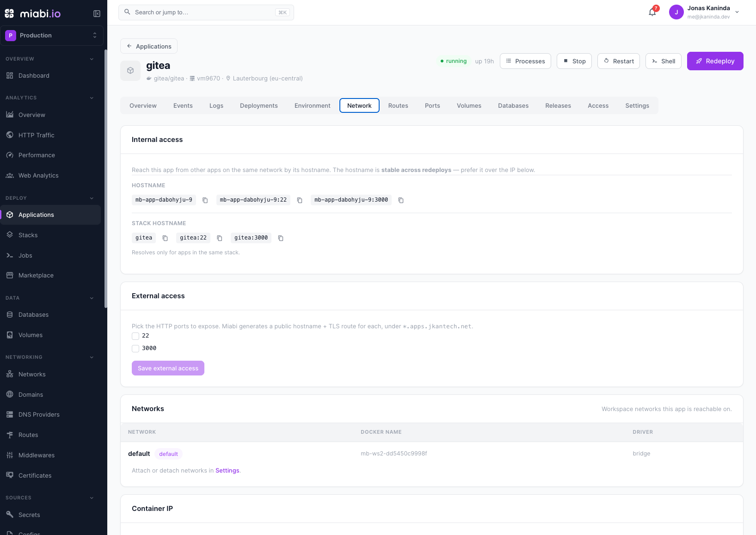Viewport: 756px width, 535px height.
Task: Click the miabi.io logo
Action: point(33,13)
